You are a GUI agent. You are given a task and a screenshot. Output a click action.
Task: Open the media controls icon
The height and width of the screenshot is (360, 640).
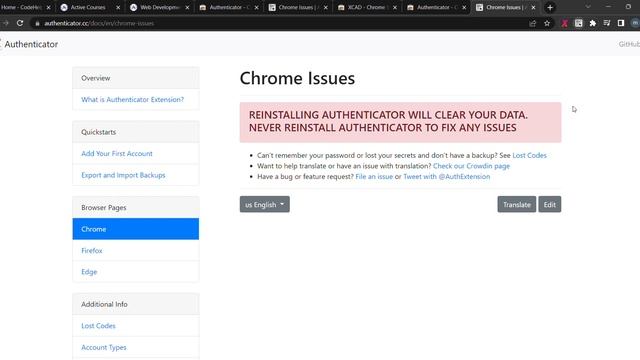(x=607, y=23)
